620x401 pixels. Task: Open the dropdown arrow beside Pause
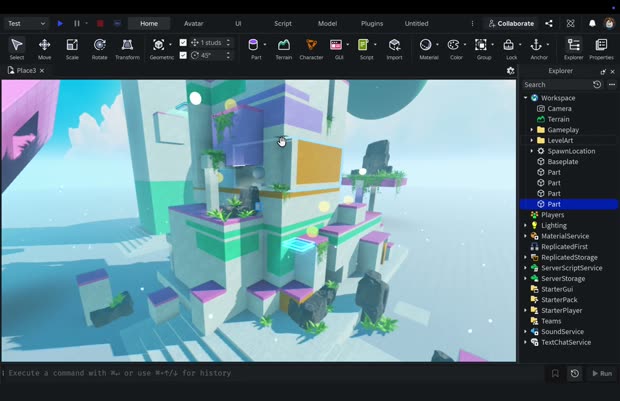coord(87,23)
